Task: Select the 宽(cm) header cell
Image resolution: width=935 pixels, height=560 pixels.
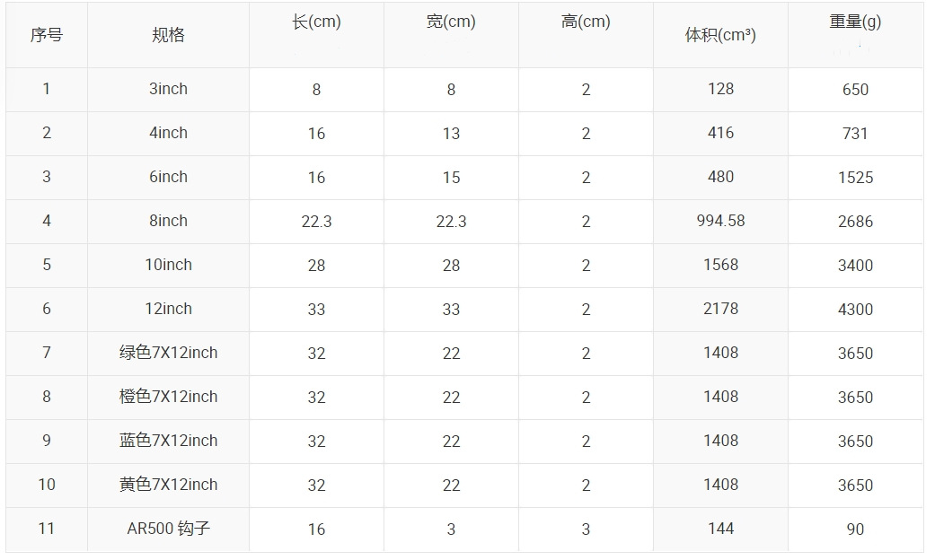Action: 451,23
